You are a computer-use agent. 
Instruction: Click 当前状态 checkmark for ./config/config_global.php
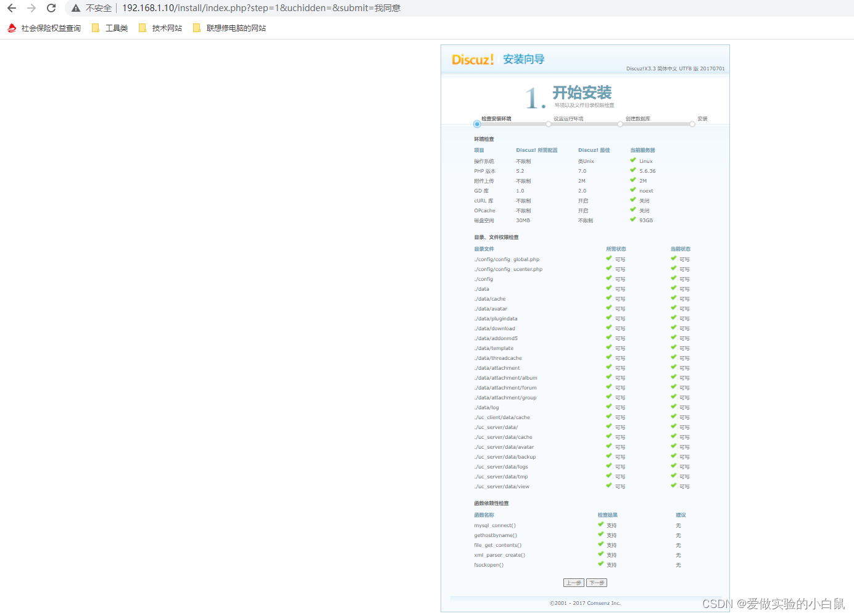pos(674,258)
